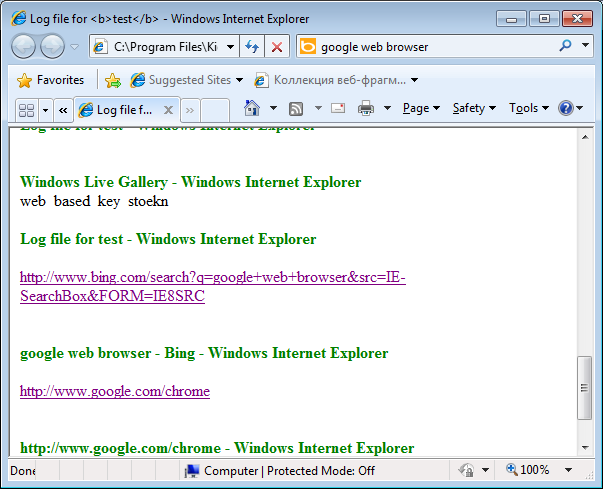Go back using the Back arrow button
603x489 pixels.
click(x=23, y=47)
